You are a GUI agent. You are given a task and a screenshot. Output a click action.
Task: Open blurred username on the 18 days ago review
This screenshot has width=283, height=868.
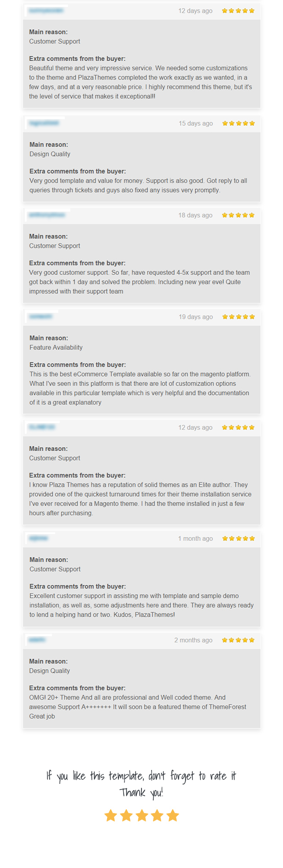(47, 215)
